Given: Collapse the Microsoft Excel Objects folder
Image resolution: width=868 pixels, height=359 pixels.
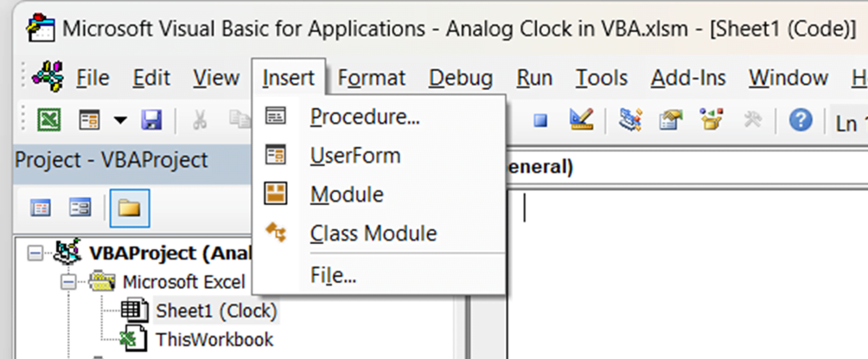Looking at the screenshot, I should (x=68, y=282).
